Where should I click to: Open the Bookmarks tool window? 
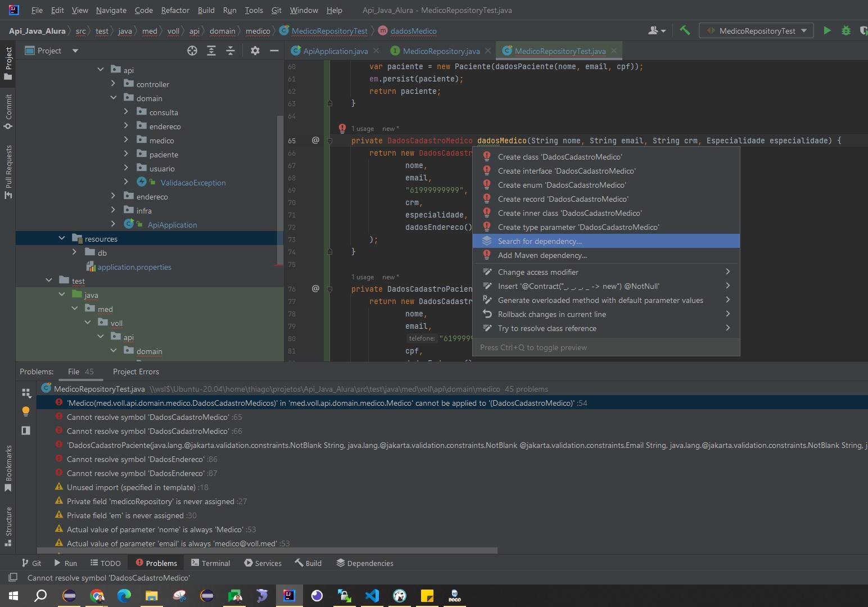tap(8, 469)
